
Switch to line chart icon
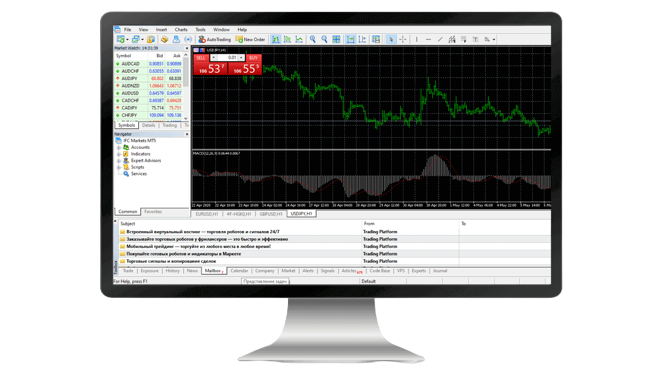(299, 39)
